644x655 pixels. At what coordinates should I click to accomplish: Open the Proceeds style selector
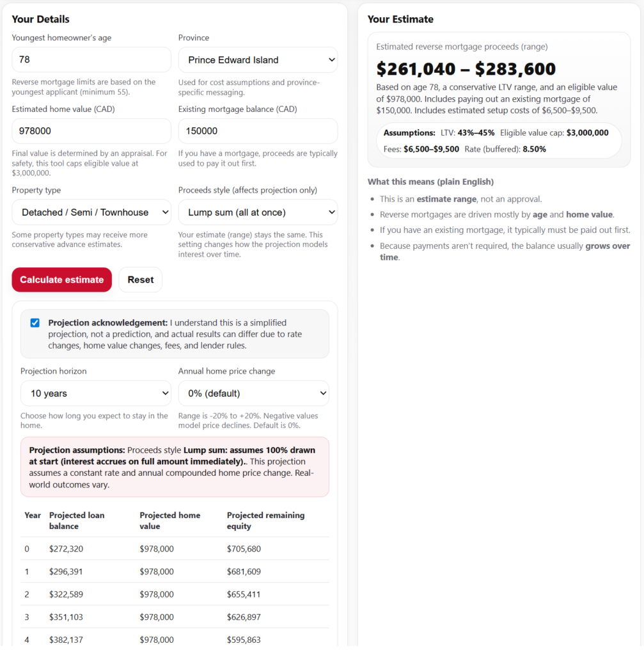point(258,212)
